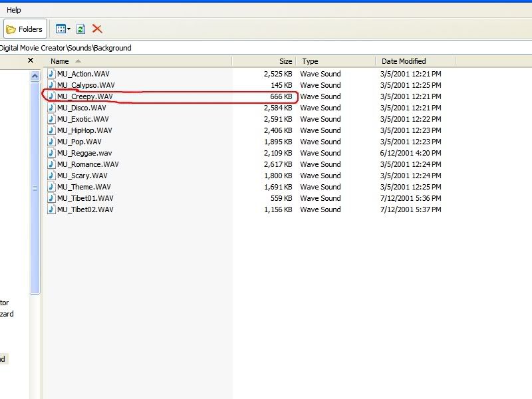532x399 pixels.
Task: Open the Views dropdown in toolbar
Action: [63, 29]
